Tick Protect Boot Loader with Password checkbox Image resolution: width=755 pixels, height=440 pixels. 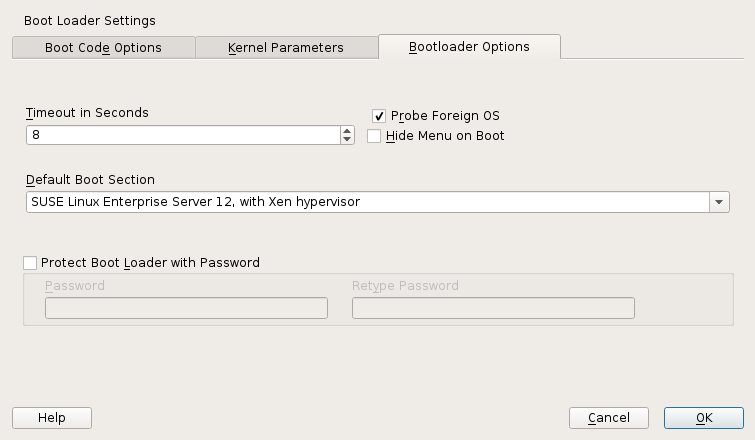pos(30,263)
